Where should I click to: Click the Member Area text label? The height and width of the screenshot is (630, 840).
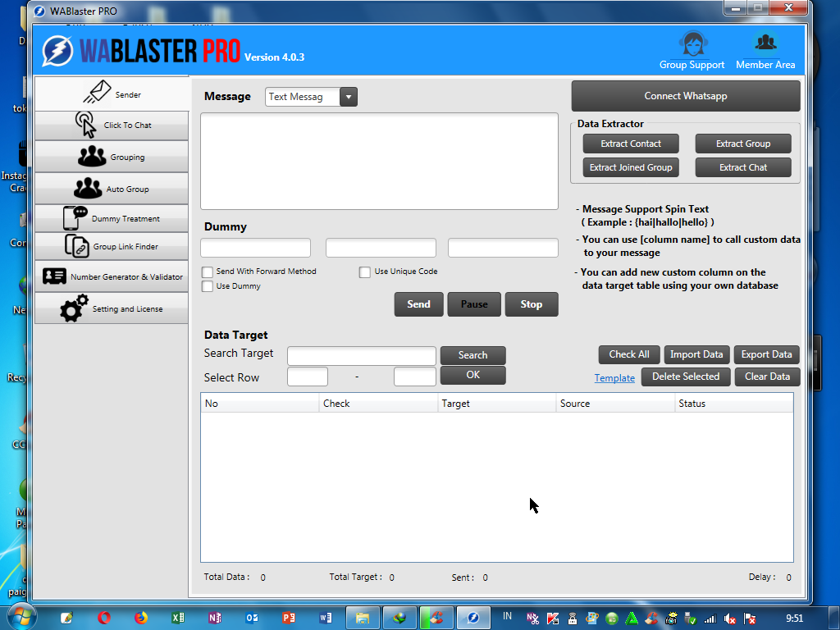click(x=765, y=65)
